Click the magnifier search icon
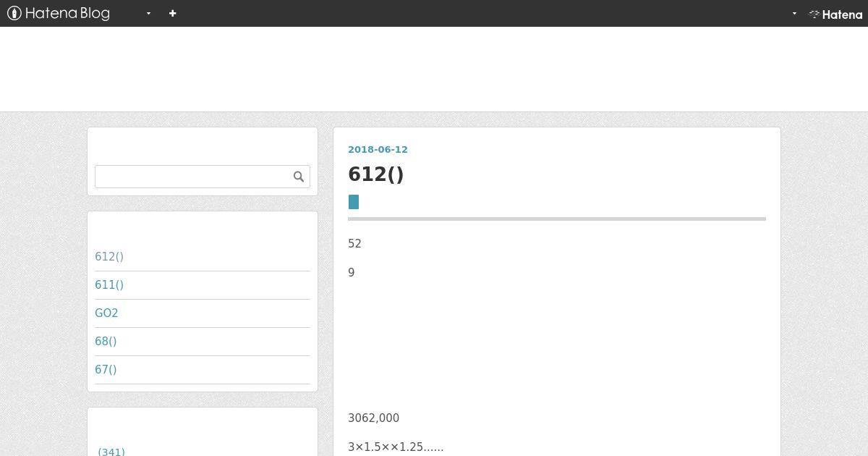The width and height of the screenshot is (868, 456). tap(299, 177)
